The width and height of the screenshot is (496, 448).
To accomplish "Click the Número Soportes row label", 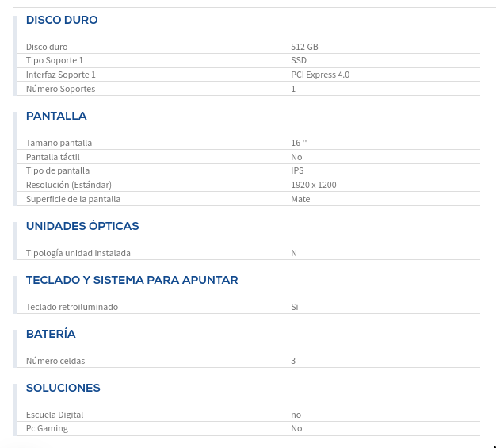I will tap(60, 89).
